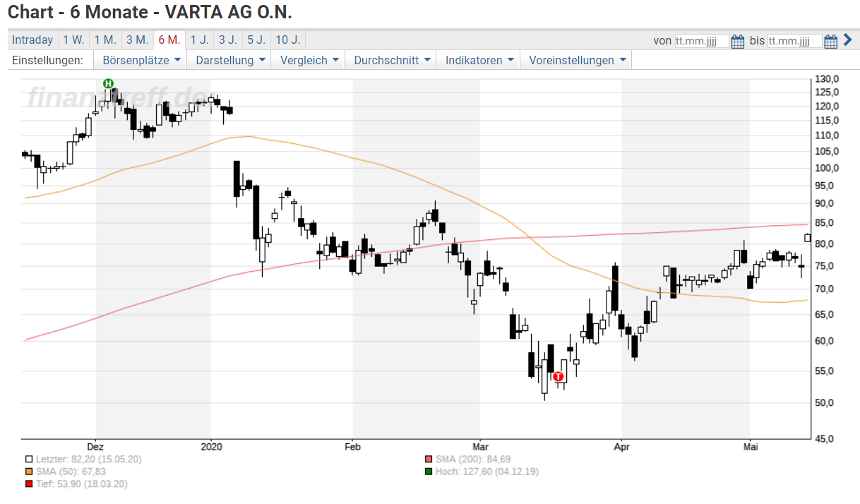Click the 'Dez' axis label
Image resolution: width=860 pixels, height=504 pixels.
(x=96, y=446)
